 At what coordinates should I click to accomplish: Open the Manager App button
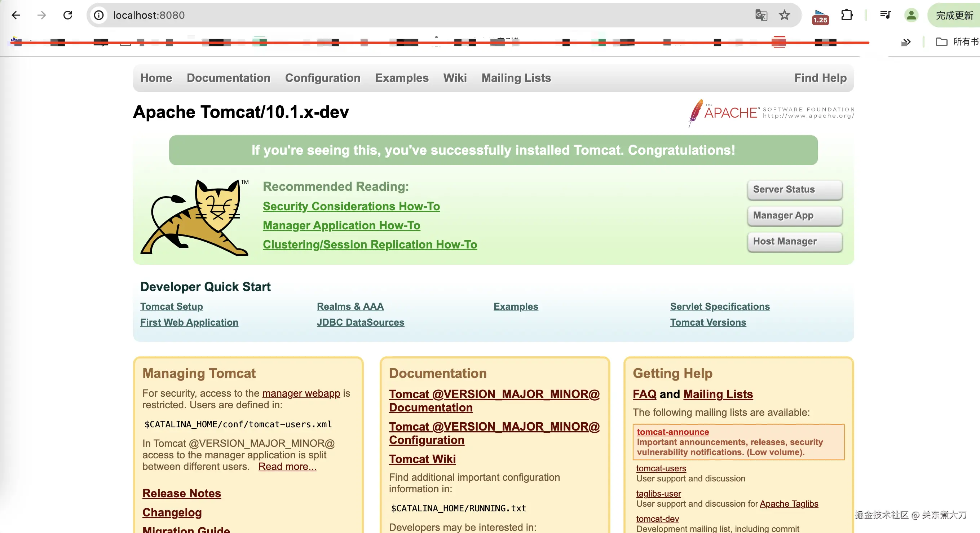tap(794, 216)
